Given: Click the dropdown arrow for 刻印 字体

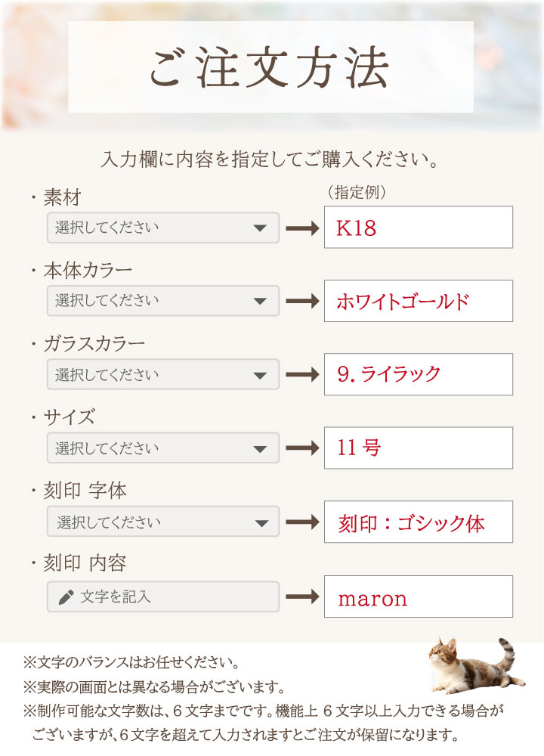Looking at the screenshot, I should [x=261, y=522].
